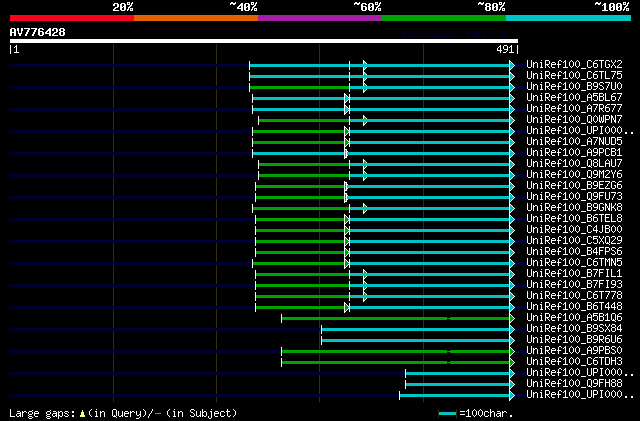This screenshot has height=421, width=640.
Task: Click the =100char. scale label
Action: [x=486, y=413]
